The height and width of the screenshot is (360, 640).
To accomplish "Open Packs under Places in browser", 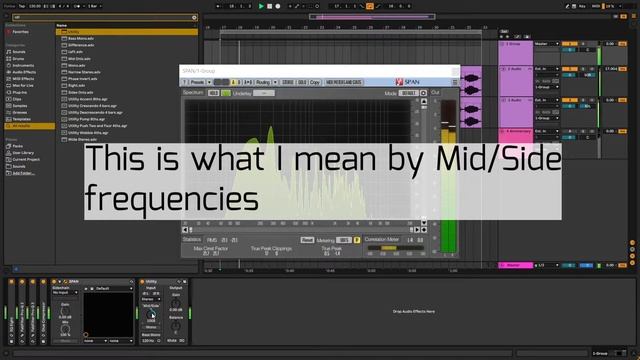I will pos(18,146).
